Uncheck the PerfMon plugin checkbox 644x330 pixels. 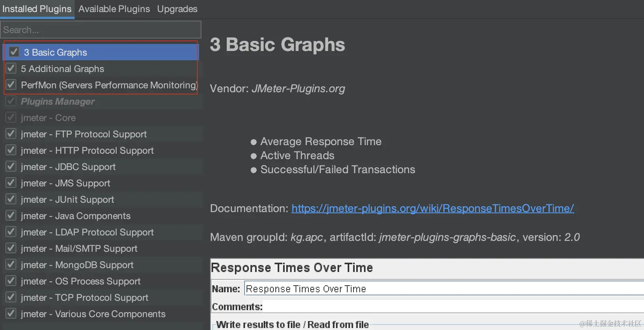pyautogui.click(x=11, y=84)
